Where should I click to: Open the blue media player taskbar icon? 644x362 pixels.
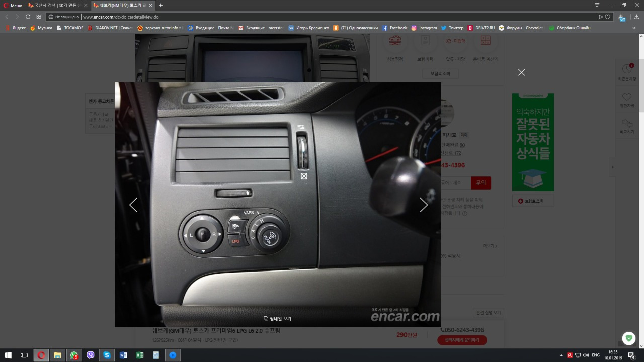click(173, 355)
